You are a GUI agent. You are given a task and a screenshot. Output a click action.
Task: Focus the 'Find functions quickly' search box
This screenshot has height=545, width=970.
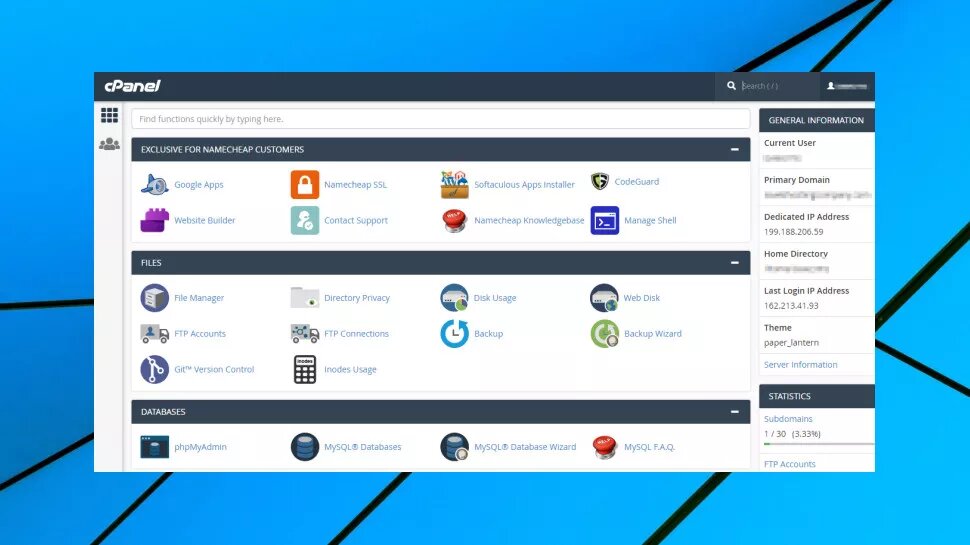440,119
